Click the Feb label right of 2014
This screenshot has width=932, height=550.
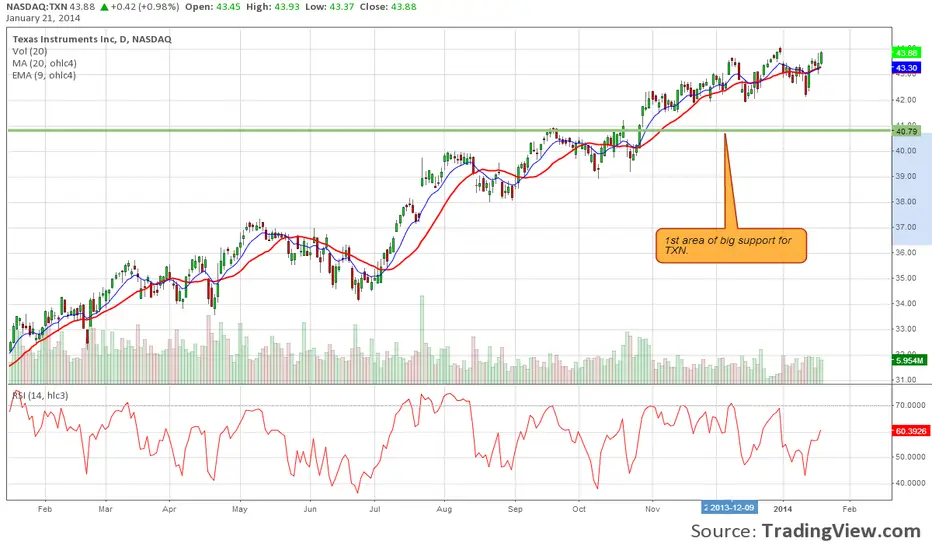point(849,509)
